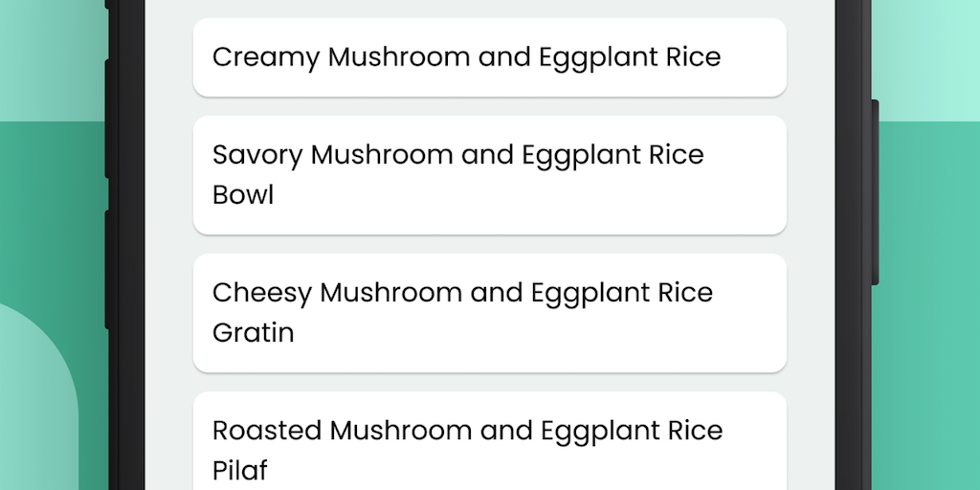Click the word 'Savory' in the list

click(x=257, y=155)
